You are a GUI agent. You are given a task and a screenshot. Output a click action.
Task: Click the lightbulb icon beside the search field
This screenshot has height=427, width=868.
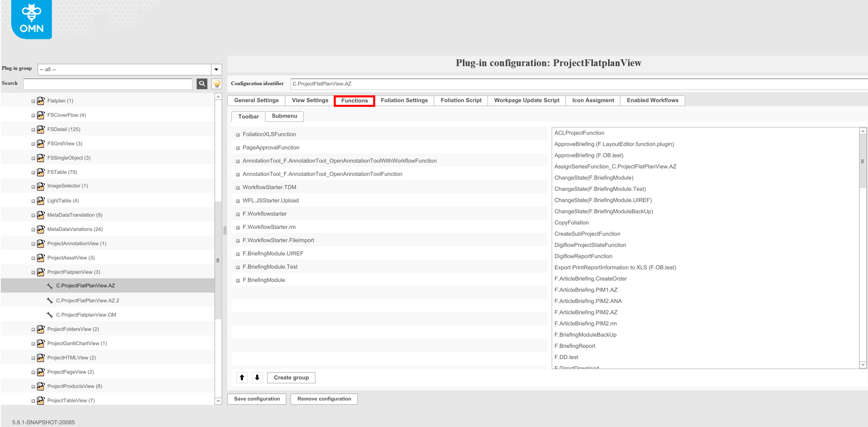(216, 84)
